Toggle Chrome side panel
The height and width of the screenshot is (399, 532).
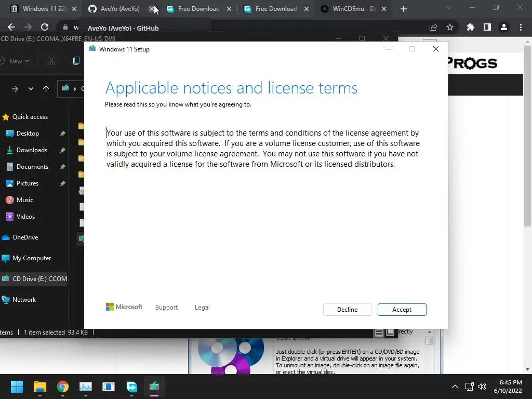tap(487, 27)
